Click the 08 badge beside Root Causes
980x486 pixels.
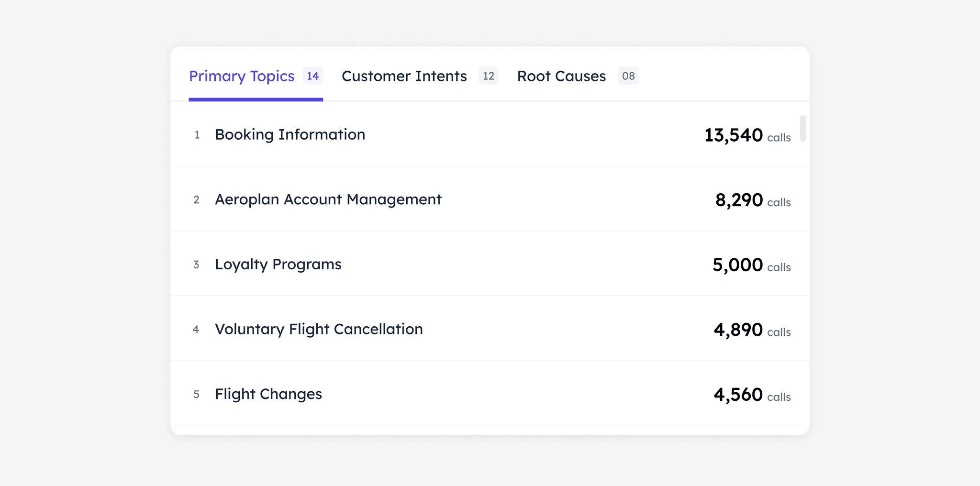click(x=628, y=76)
